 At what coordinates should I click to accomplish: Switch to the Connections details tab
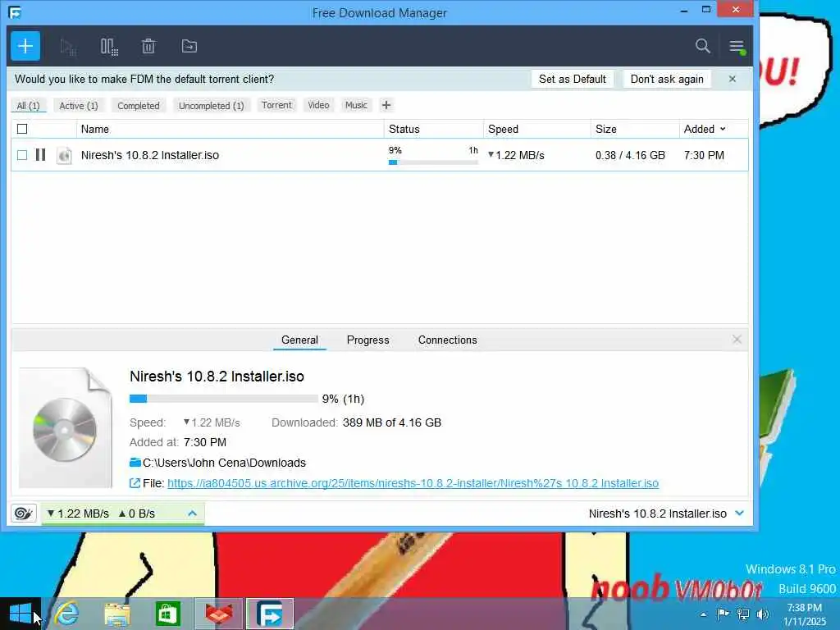coord(447,340)
